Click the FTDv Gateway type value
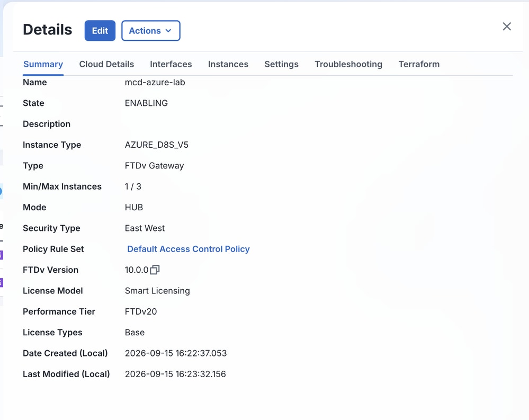The image size is (529, 420). (x=154, y=166)
